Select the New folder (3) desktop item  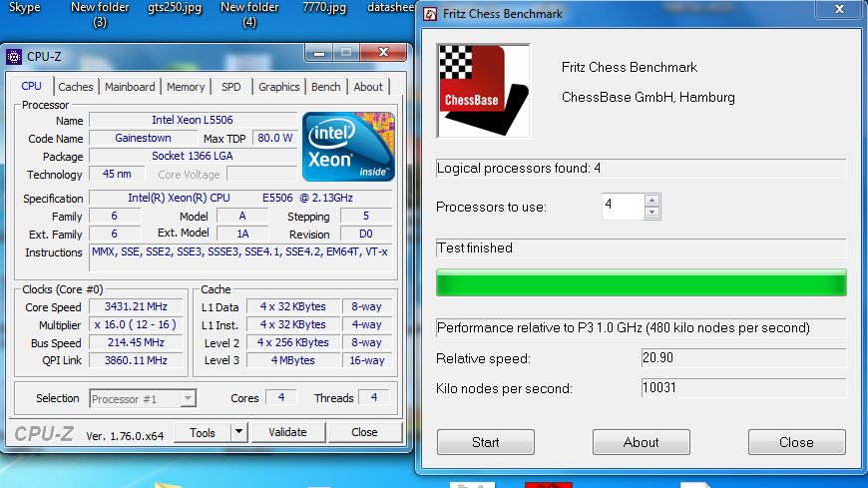pyautogui.click(x=99, y=14)
